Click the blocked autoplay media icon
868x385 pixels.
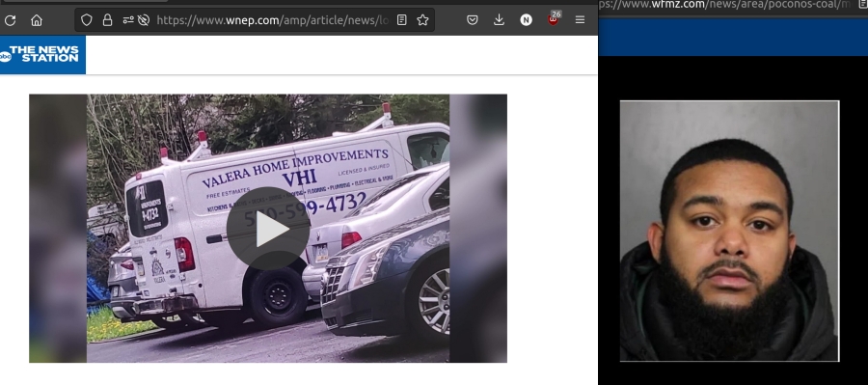coord(144,20)
